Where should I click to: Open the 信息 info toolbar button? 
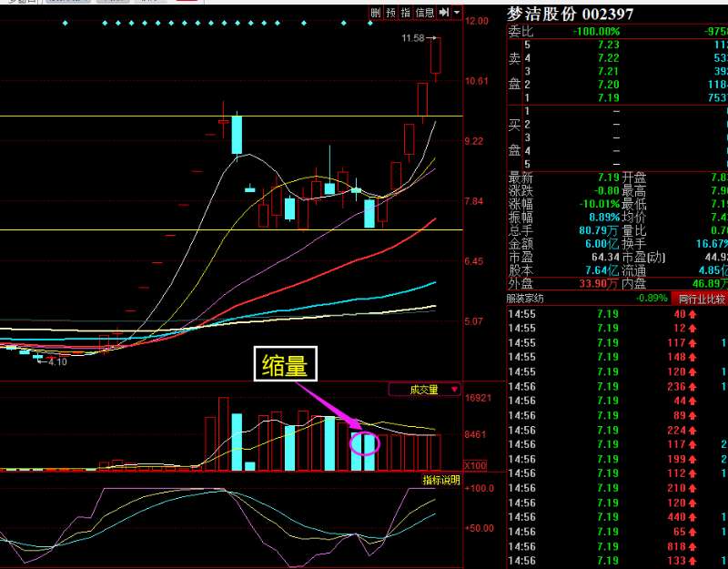pyautogui.click(x=425, y=13)
